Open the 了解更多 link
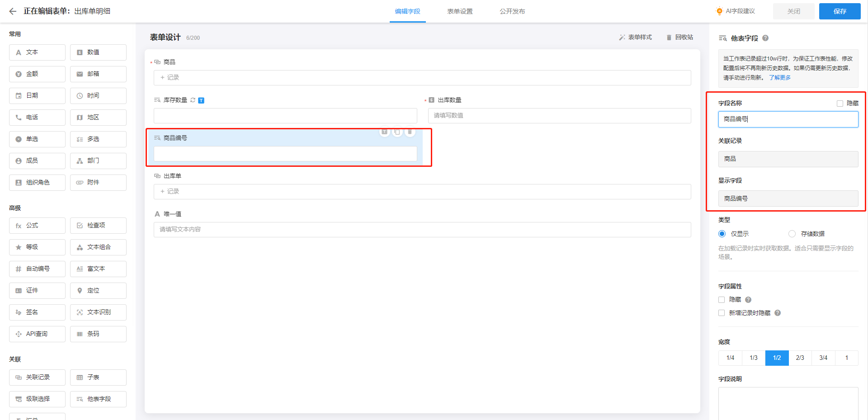868x420 pixels. 780,78
